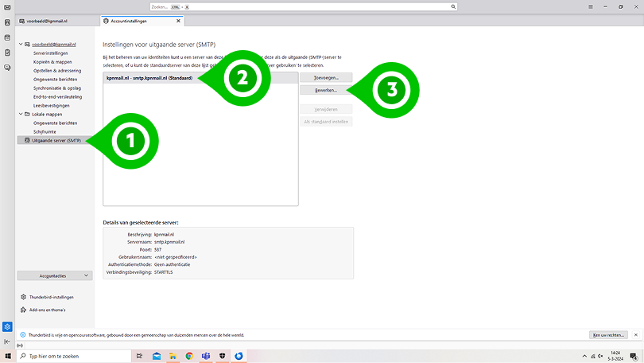Open Ongewenste berichten under Lokale mappen

[x=55, y=123]
